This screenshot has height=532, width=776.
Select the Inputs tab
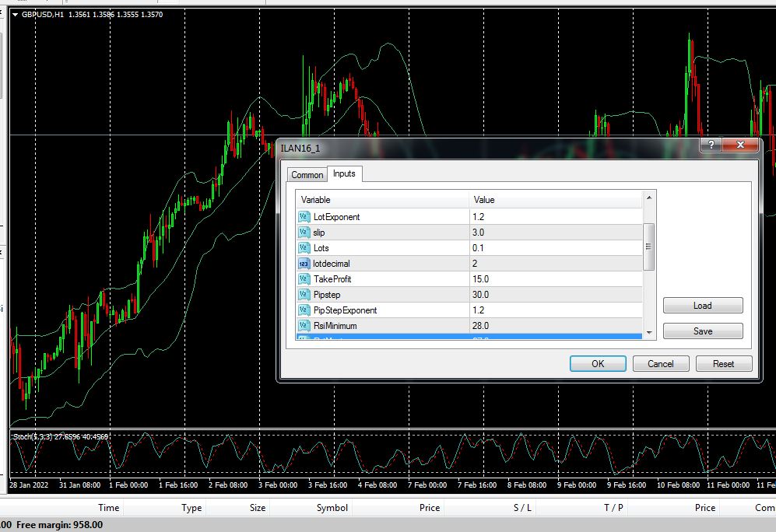click(344, 173)
